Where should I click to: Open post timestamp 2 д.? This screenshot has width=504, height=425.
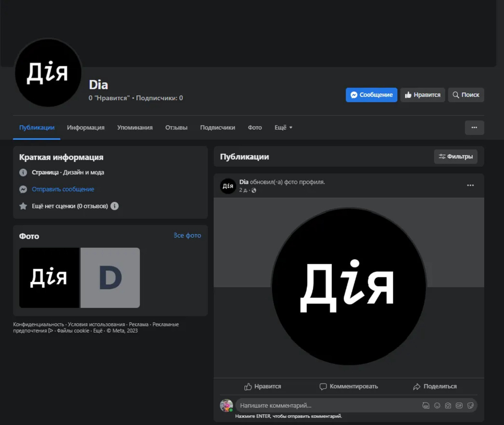point(243,190)
